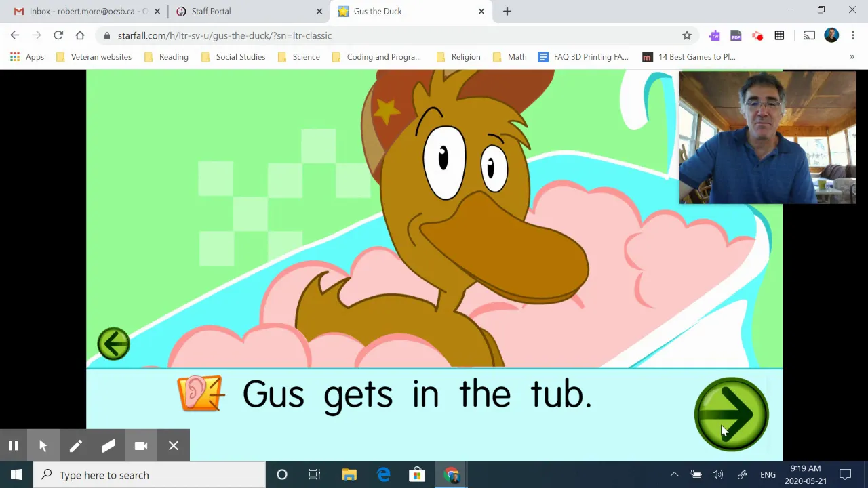Close the recording toolbar with X
Screen dimensions: 868x488
(174, 446)
